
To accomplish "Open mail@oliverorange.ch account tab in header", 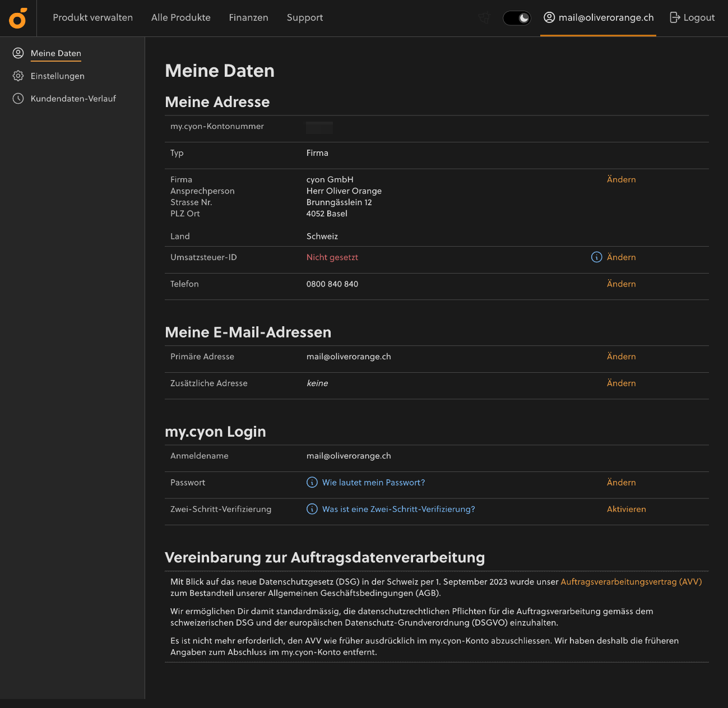I will (598, 18).
